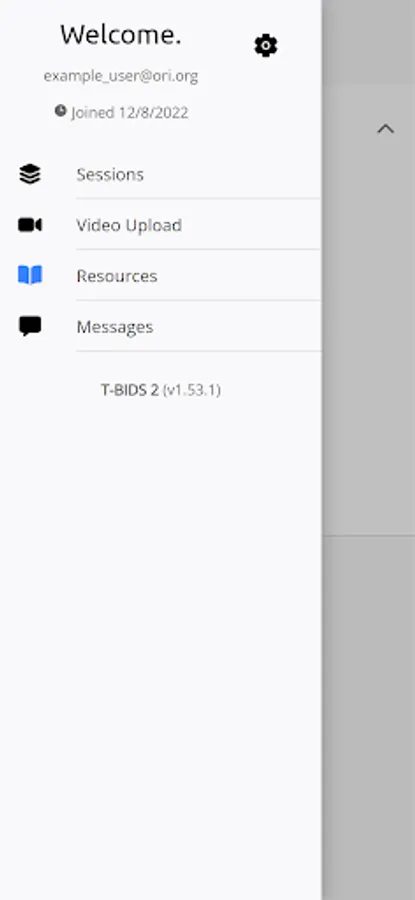Click the Welcome heading
The width and height of the screenshot is (415, 900).
[x=121, y=35]
